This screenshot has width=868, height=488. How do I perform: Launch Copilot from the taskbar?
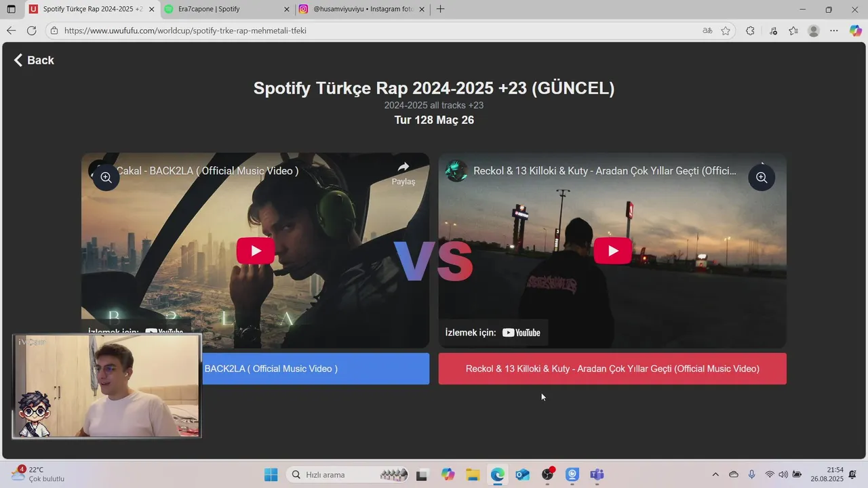pos(448,474)
